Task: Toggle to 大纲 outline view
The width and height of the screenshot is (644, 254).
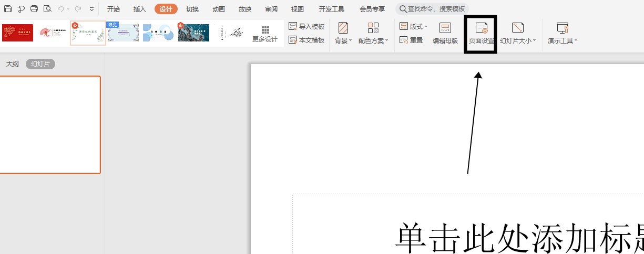Action: [x=12, y=64]
